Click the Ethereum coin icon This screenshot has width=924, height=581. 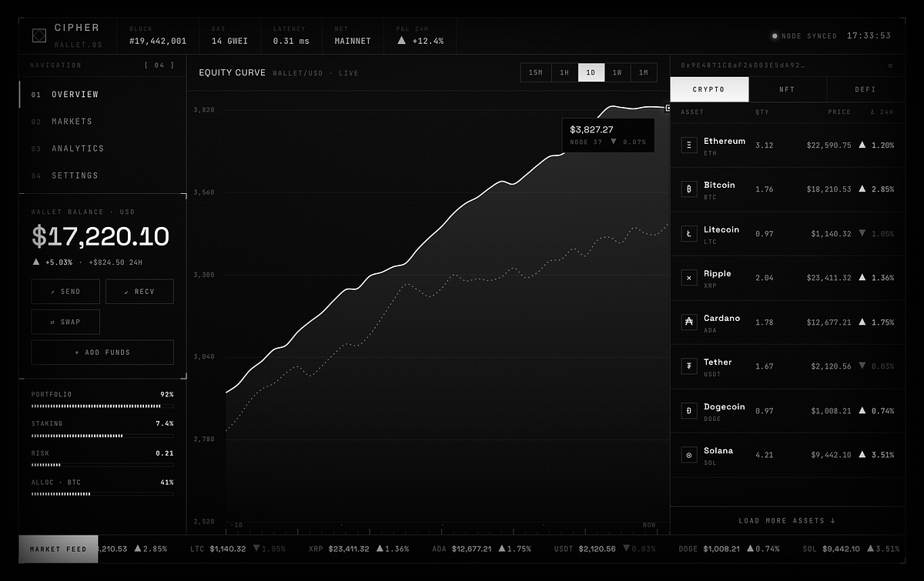point(689,144)
